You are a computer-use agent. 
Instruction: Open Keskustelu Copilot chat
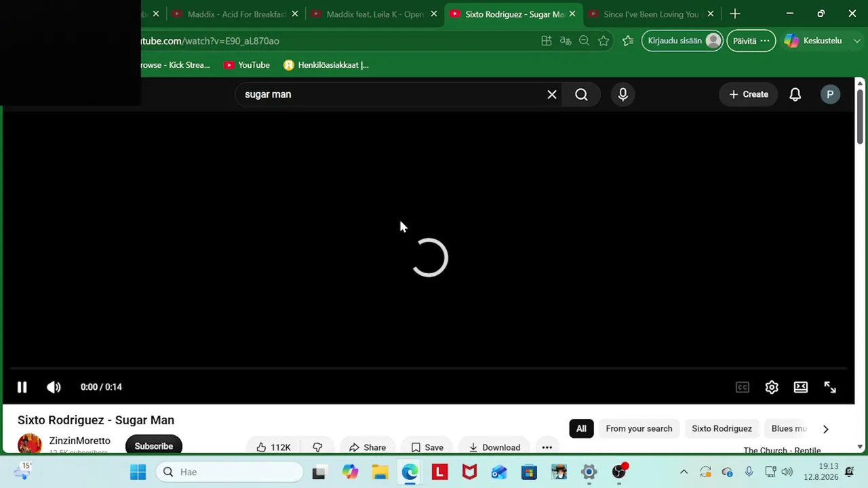(x=813, y=41)
